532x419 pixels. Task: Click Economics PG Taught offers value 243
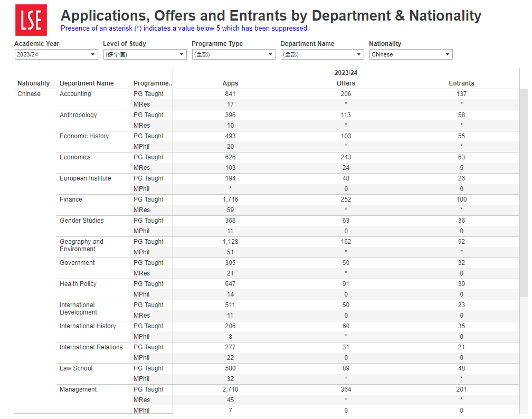coord(346,157)
